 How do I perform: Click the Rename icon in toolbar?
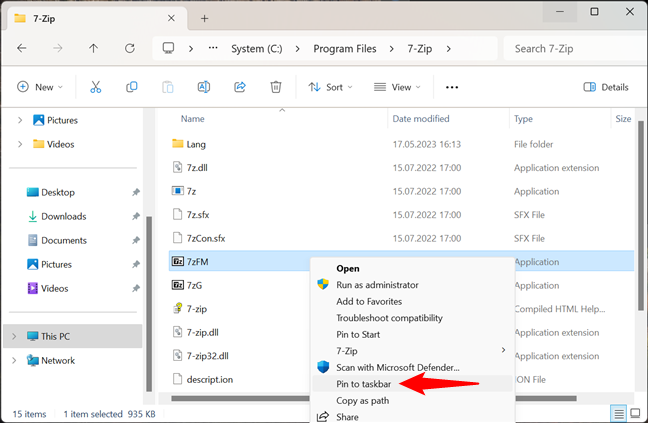(204, 87)
